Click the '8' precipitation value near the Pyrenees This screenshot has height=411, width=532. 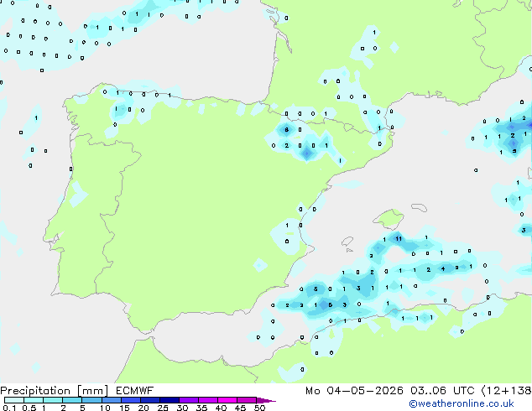(287, 129)
